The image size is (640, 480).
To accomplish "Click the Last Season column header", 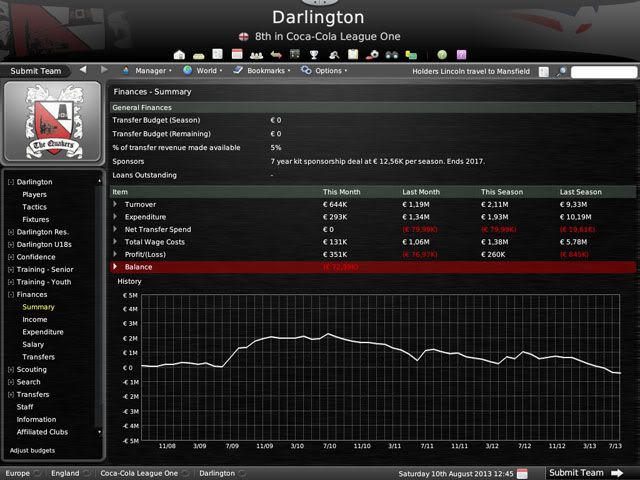I will (x=580, y=192).
